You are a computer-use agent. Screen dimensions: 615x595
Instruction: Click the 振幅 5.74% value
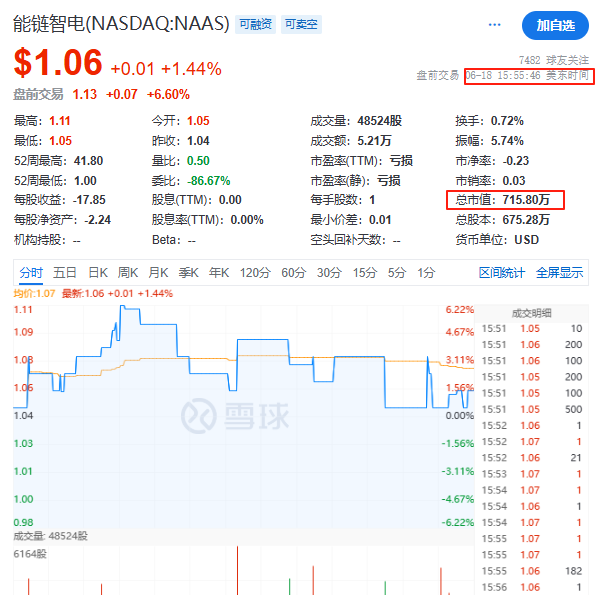507,140
